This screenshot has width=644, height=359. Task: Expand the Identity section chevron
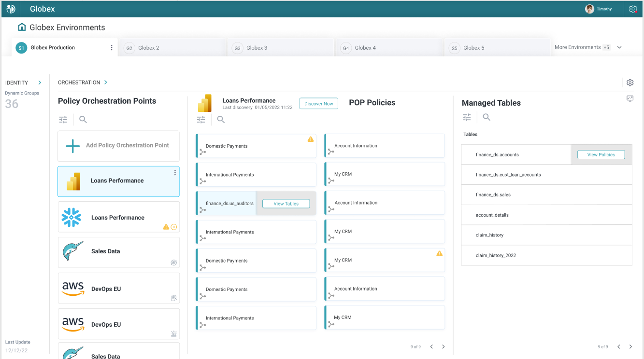point(40,83)
